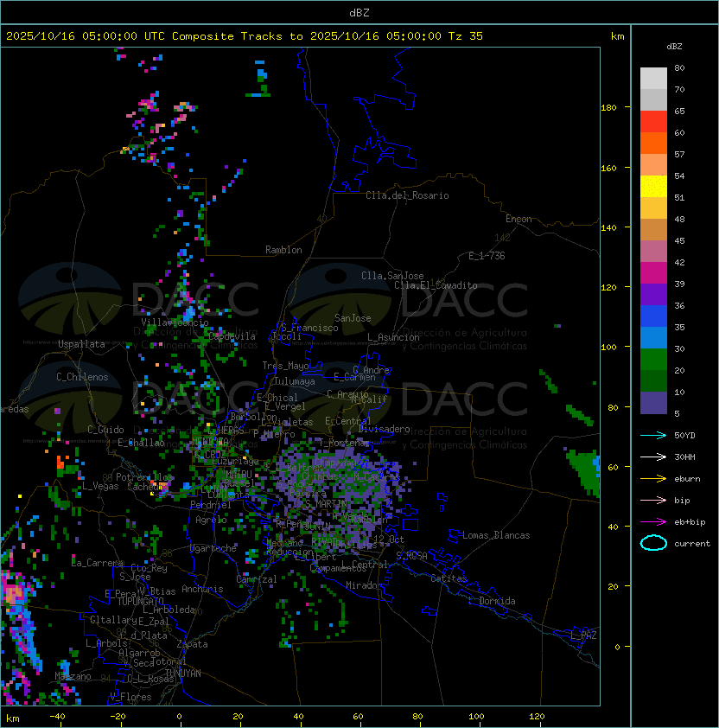Pick the light blue 35–30 dBZ swatch
The height and width of the screenshot is (728, 719).
tap(653, 338)
